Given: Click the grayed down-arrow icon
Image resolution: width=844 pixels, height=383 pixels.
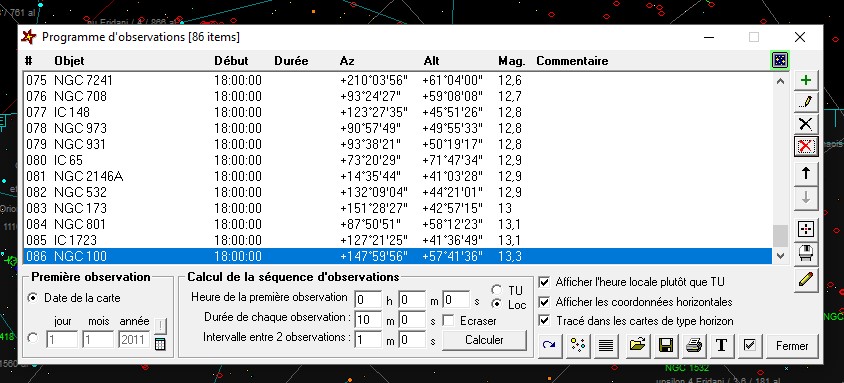Looking at the screenshot, I should point(806,197).
